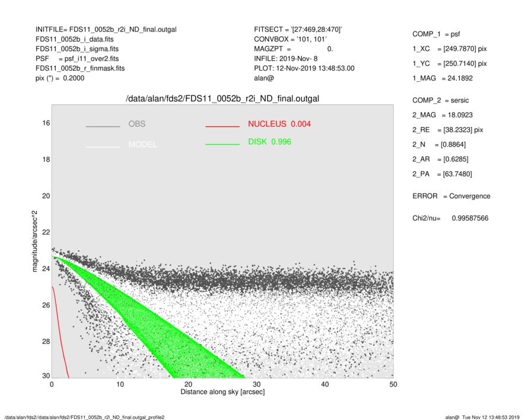Click the gray OBS legend line

[103, 126]
